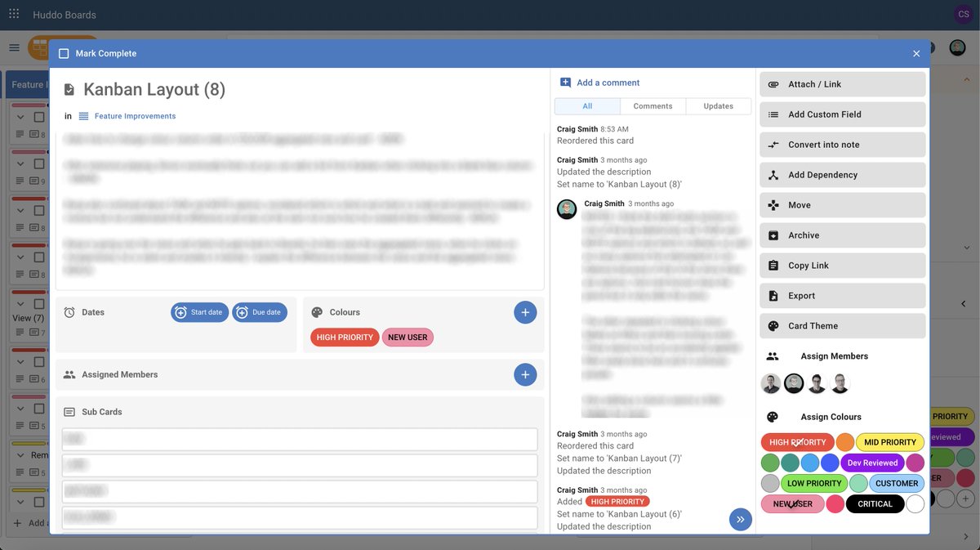Pick the white colour swatch
The image size is (980, 550).
pyautogui.click(x=915, y=504)
